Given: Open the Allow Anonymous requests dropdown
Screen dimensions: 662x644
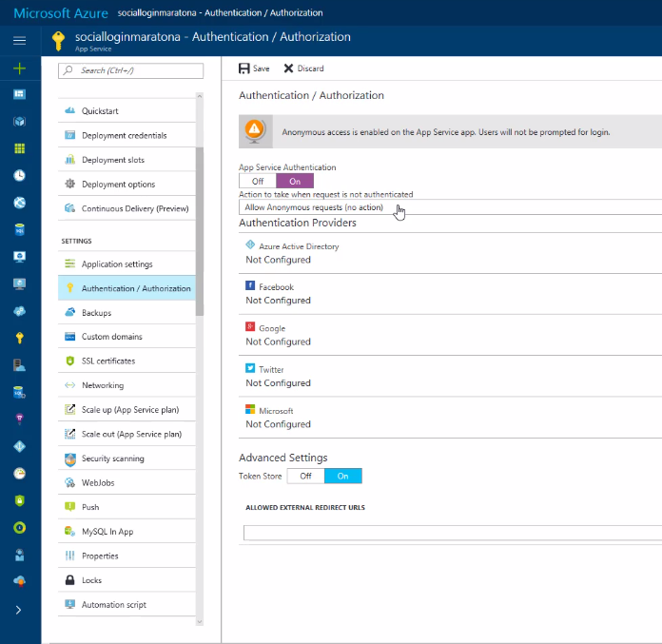Looking at the screenshot, I should coord(450,207).
